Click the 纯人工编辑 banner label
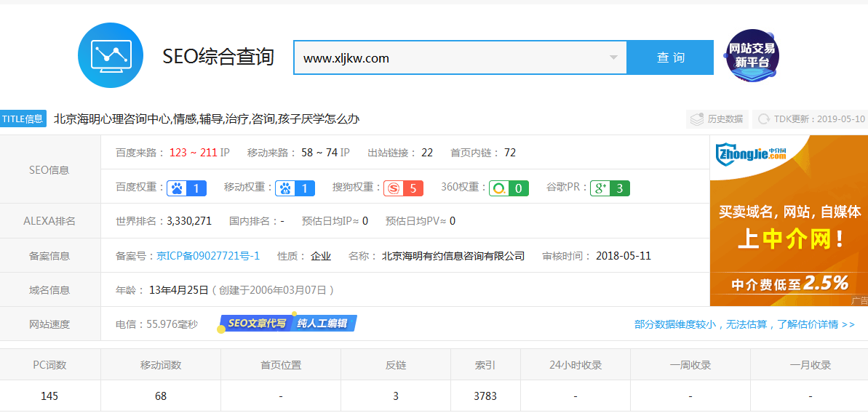This screenshot has width=868, height=413. coord(322,324)
